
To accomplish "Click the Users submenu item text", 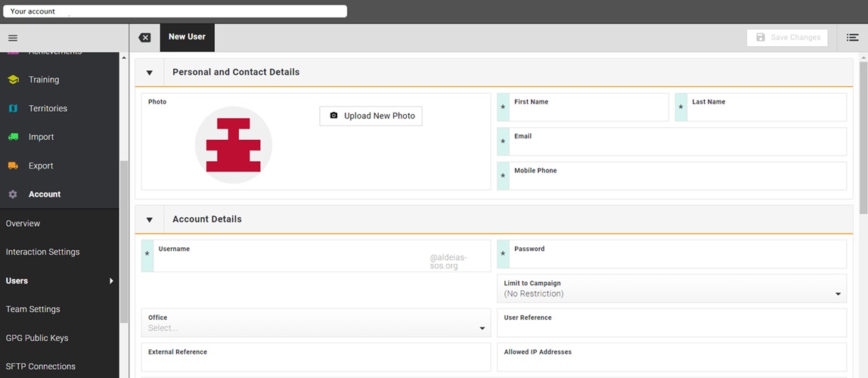I will pos(17,281).
